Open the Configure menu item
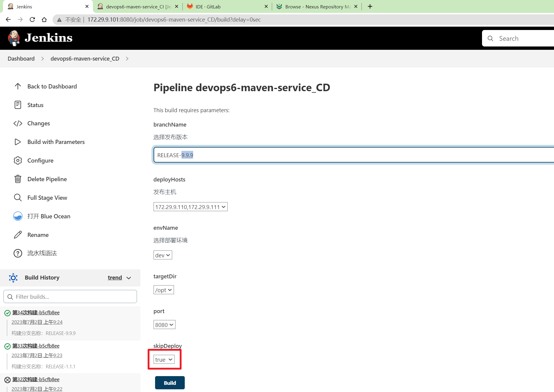554x392 pixels. click(x=40, y=160)
